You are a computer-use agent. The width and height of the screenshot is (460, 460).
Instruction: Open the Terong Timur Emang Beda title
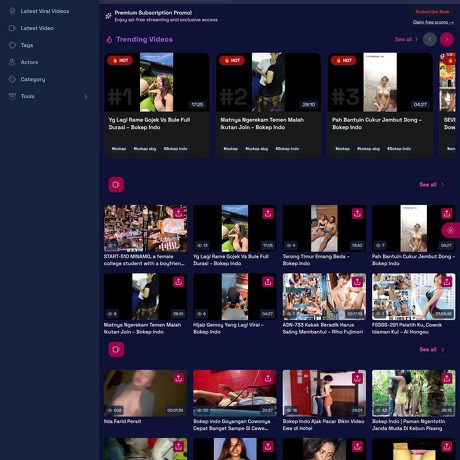(x=316, y=260)
